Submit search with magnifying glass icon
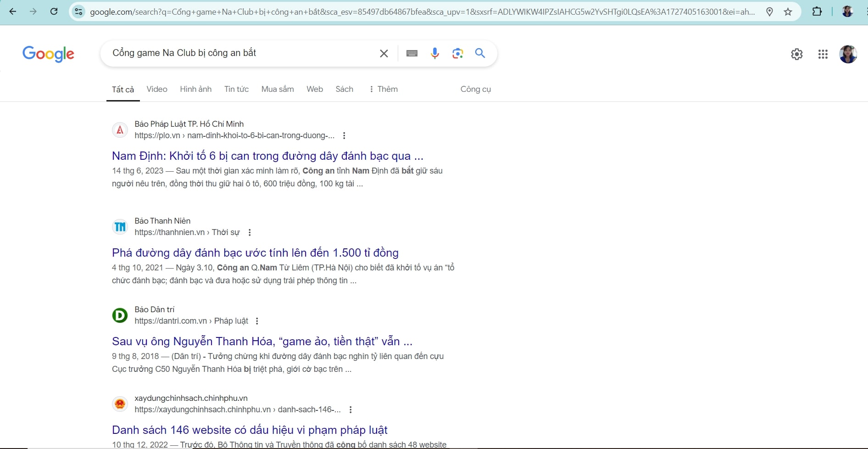Image resolution: width=868 pixels, height=449 pixels. [x=480, y=53]
